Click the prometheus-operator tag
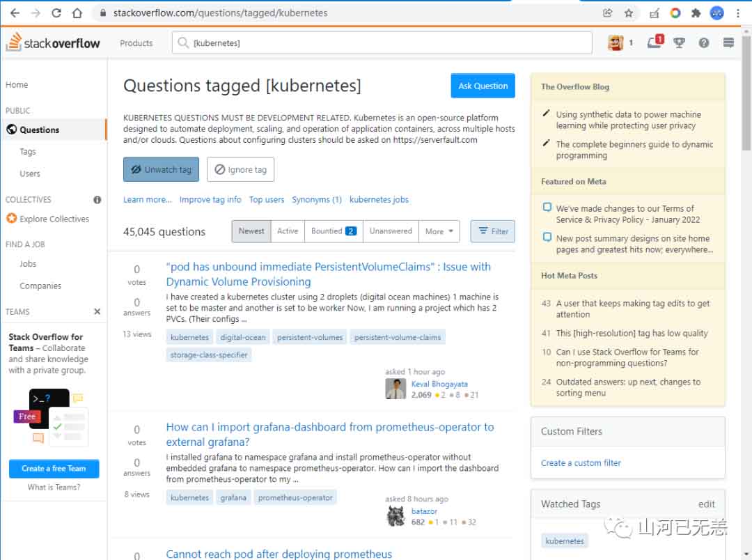 point(295,497)
